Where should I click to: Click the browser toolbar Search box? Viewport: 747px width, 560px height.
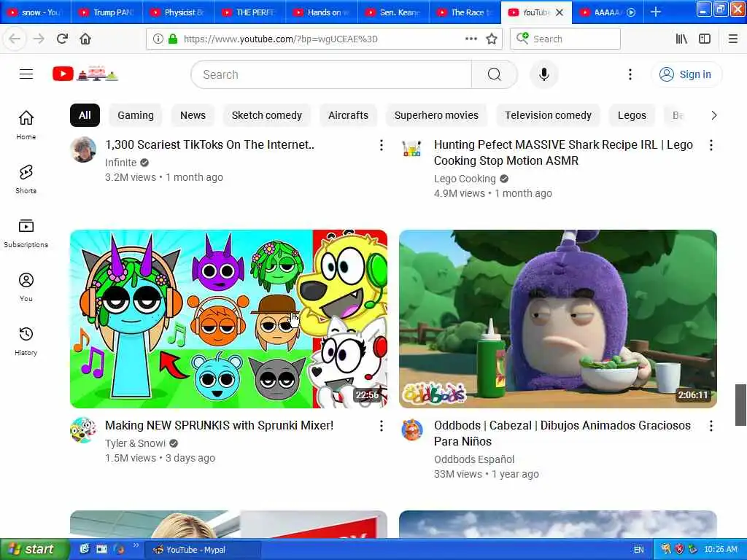(565, 39)
